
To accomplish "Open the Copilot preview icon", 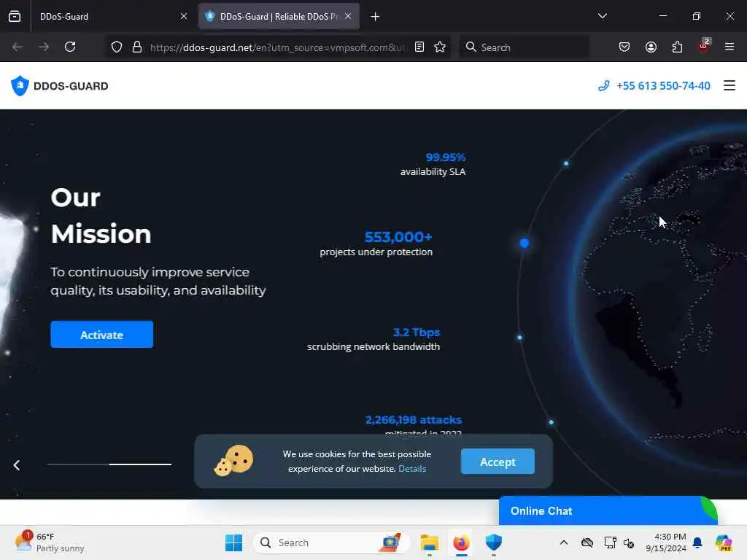I will (723, 542).
